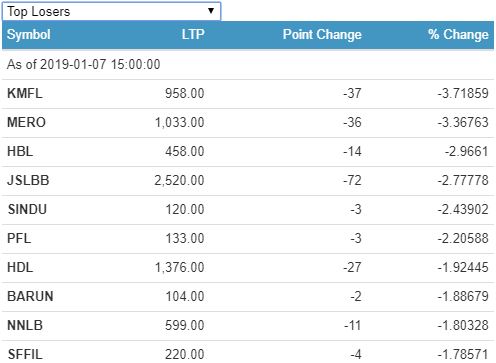Select the BARUN symbol row
This screenshot has width=496, height=363.
[x=248, y=297]
